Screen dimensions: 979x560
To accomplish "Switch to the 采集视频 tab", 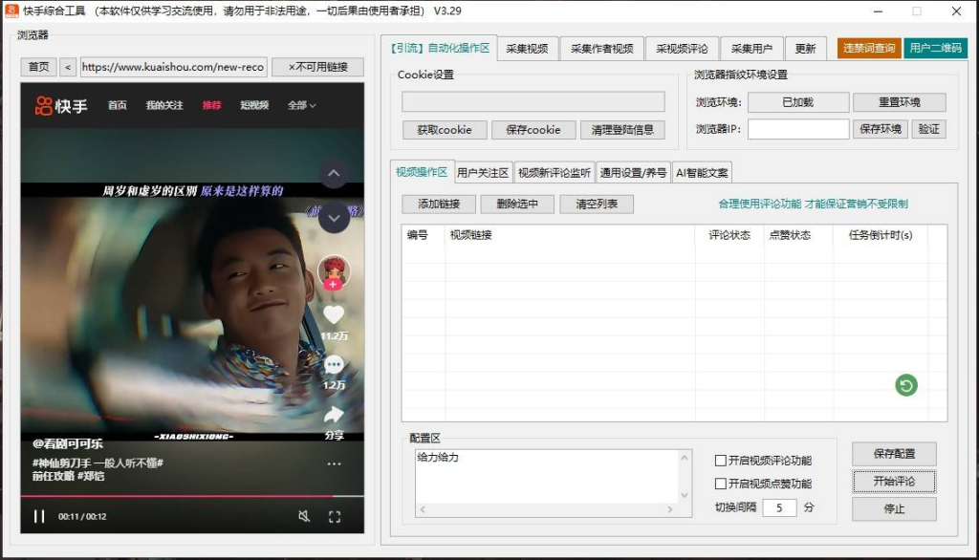I will [x=529, y=47].
